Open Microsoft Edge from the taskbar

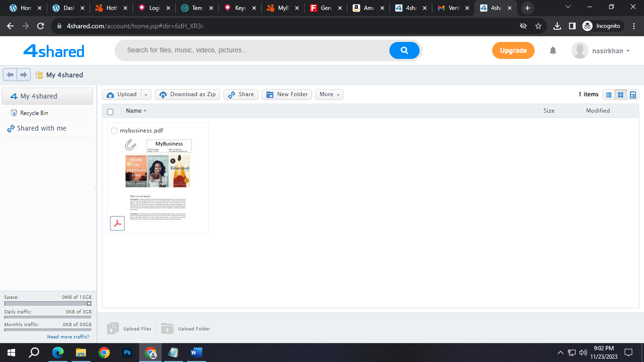pos(58,352)
